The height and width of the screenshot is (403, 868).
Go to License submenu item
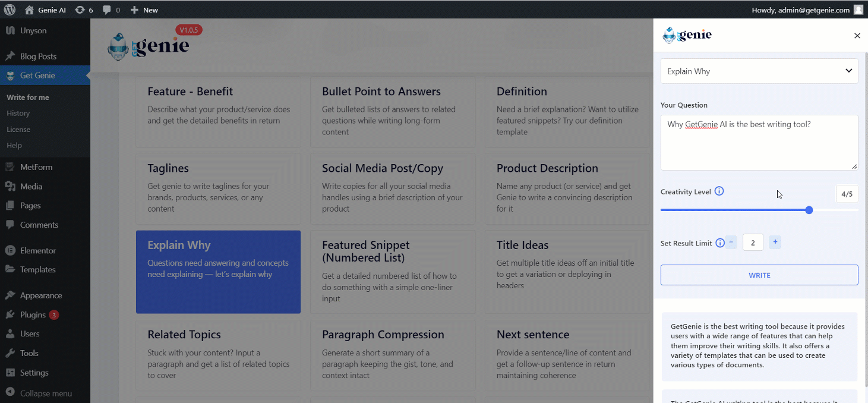tap(18, 129)
